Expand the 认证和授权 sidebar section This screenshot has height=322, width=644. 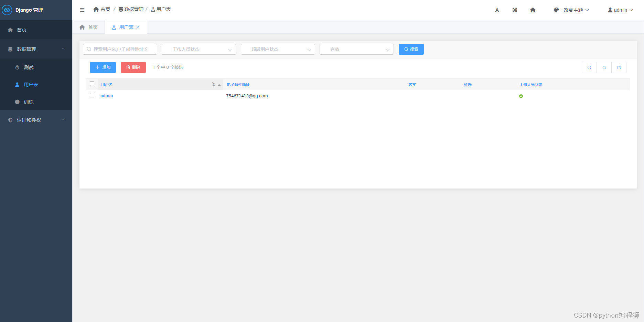(29, 120)
